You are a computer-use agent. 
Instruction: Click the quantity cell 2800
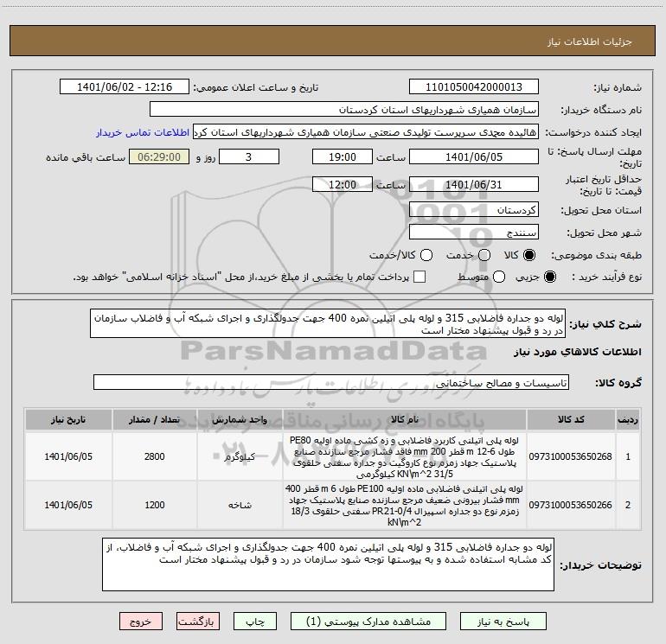click(154, 456)
